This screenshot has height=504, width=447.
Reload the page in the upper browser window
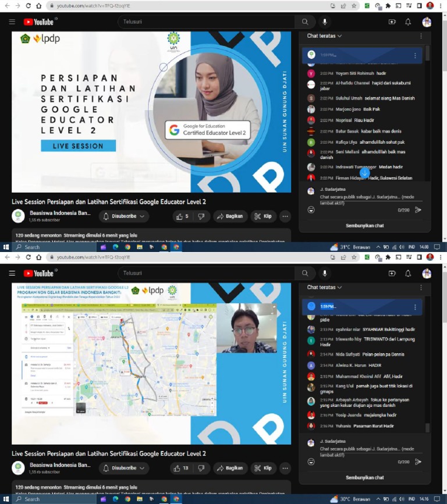pyautogui.click(x=29, y=5)
